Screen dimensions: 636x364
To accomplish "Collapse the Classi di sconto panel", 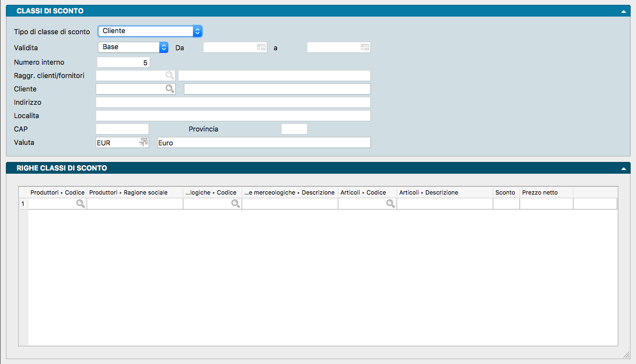I will pos(623,11).
